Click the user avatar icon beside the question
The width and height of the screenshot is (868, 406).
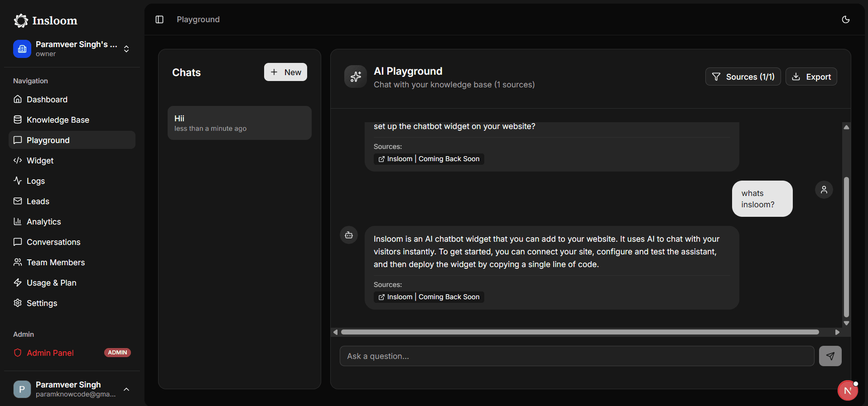(x=824, y=190)
